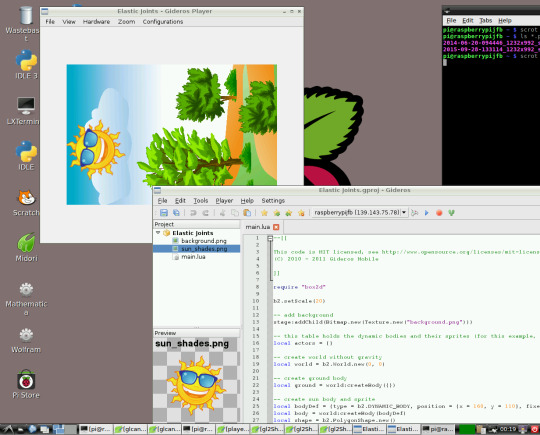
Task: Open the LXDE start menu on taskbar
Action: click(x=8, y=429)
